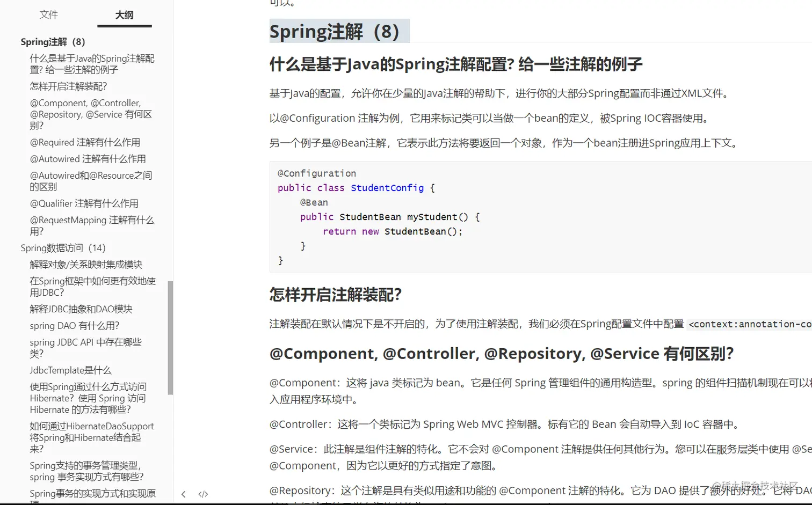
Task: Click the sidebar outline scrollbar thumb
Action: click(170, 338)
